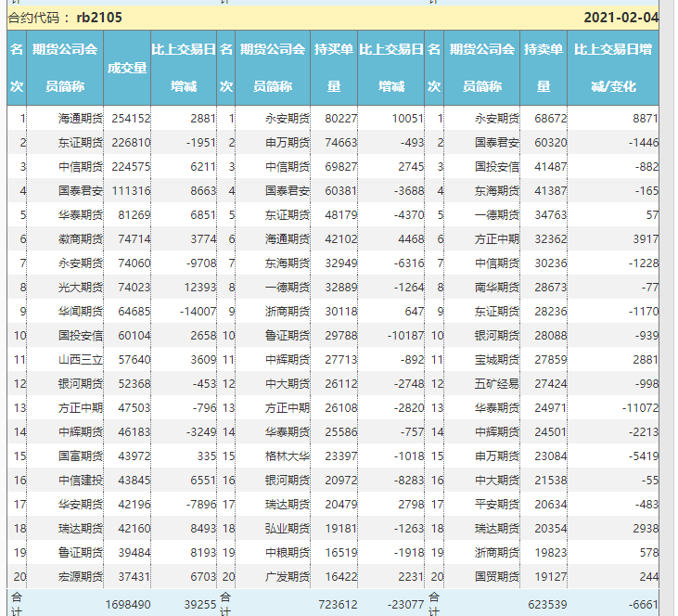This screenshot has width=678, height=616.
Task: Select 南华期货 in short positions
Action: click(497, 288)
